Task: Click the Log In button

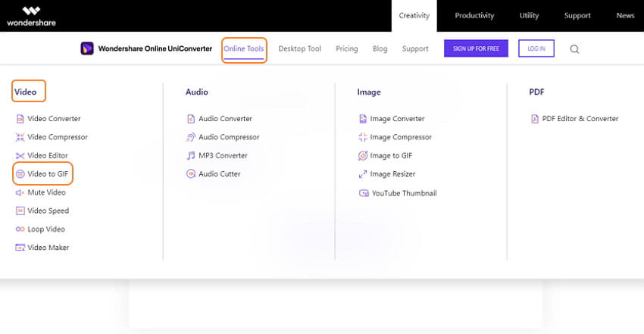Action: tap(536, 48)
